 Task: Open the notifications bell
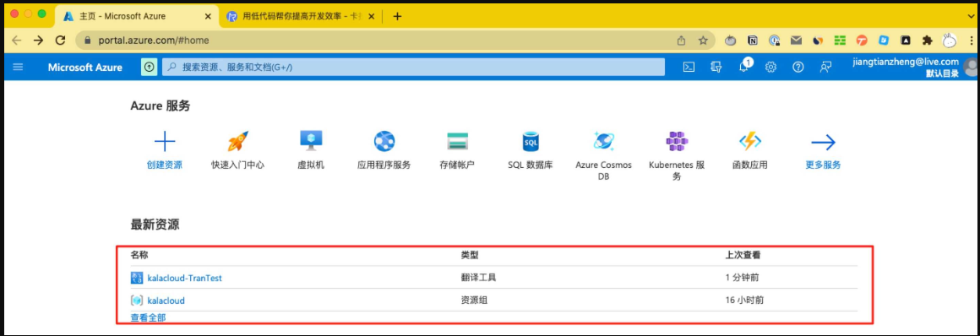(743, 66)
